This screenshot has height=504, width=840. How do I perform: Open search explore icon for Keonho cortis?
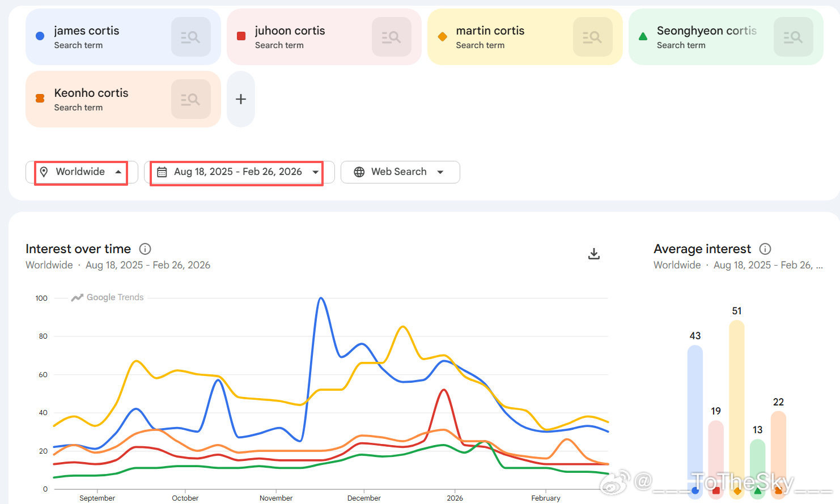click(x=190, y=99)
